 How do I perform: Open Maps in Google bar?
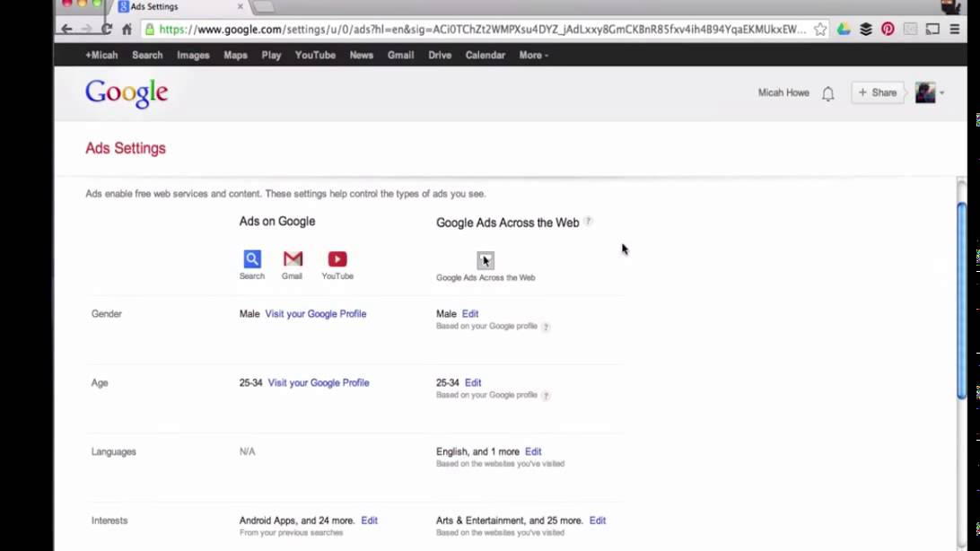[x=236, y=55]
